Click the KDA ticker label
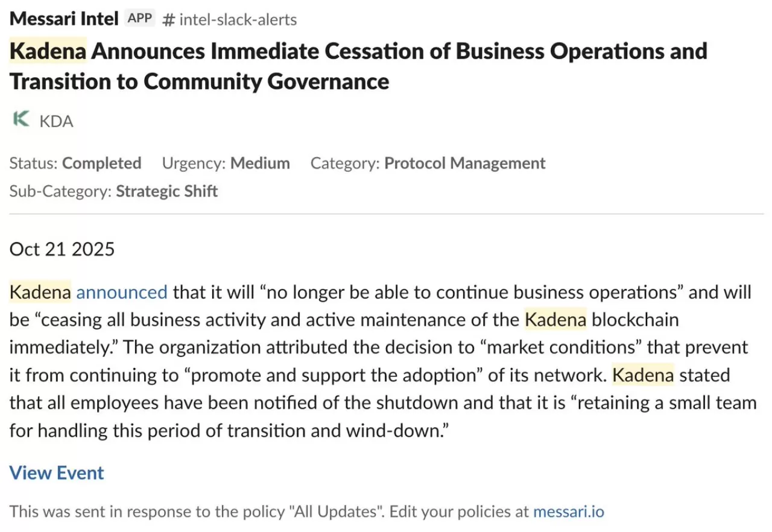This screenshot has height=532, width=772. pos(56,121)
